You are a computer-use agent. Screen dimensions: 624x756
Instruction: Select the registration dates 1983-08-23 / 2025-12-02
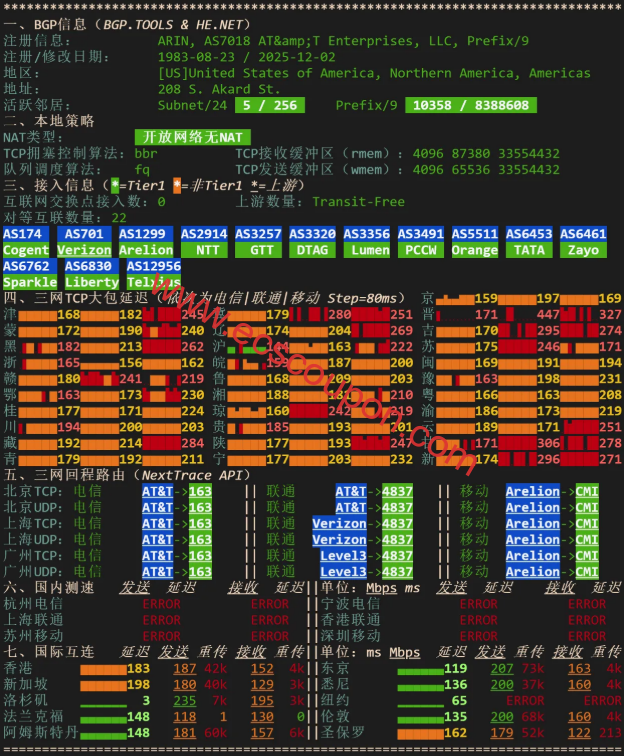tap(246, 57)
